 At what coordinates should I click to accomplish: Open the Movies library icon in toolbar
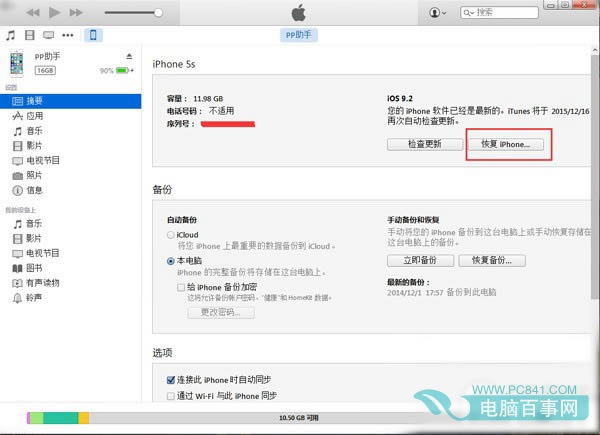[29, 35]
